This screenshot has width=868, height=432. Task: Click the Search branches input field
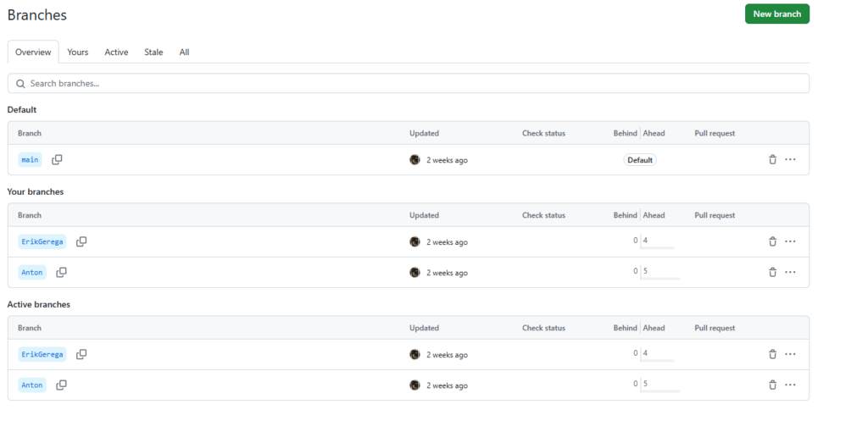[409, 84]
